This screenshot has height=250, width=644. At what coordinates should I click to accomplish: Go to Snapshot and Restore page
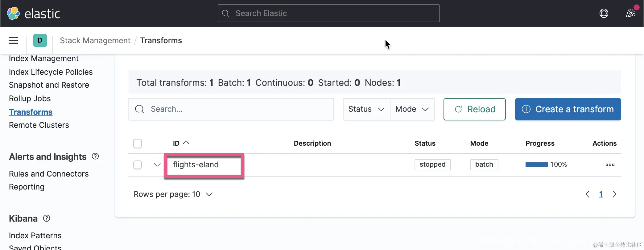[49, 85]
